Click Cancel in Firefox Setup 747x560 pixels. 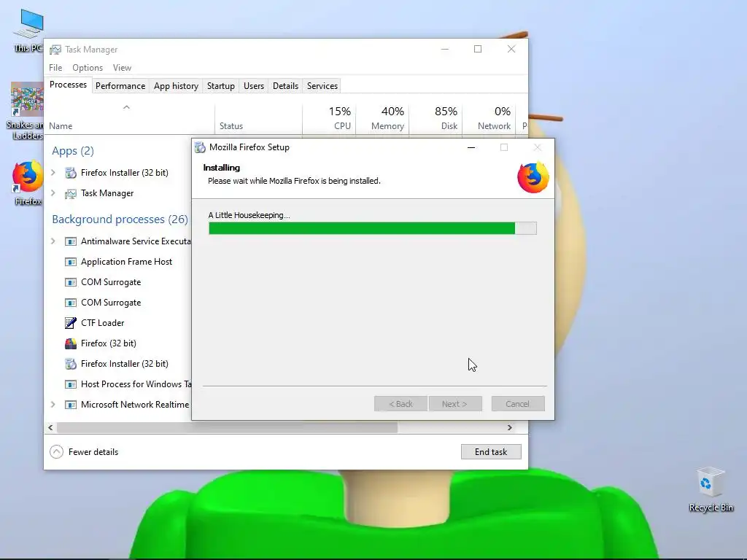click(x=518, y=404)
